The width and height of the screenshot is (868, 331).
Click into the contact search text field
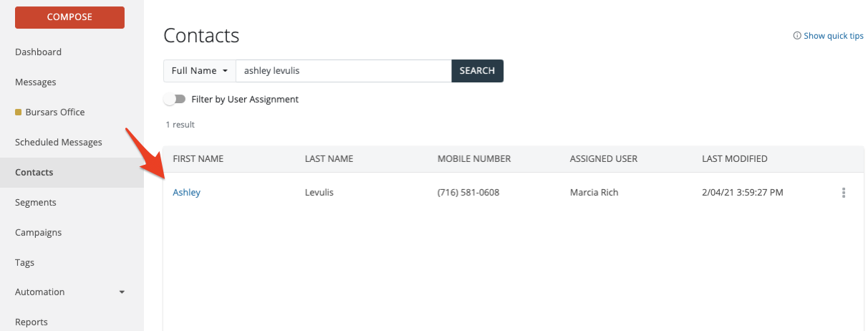344,71
